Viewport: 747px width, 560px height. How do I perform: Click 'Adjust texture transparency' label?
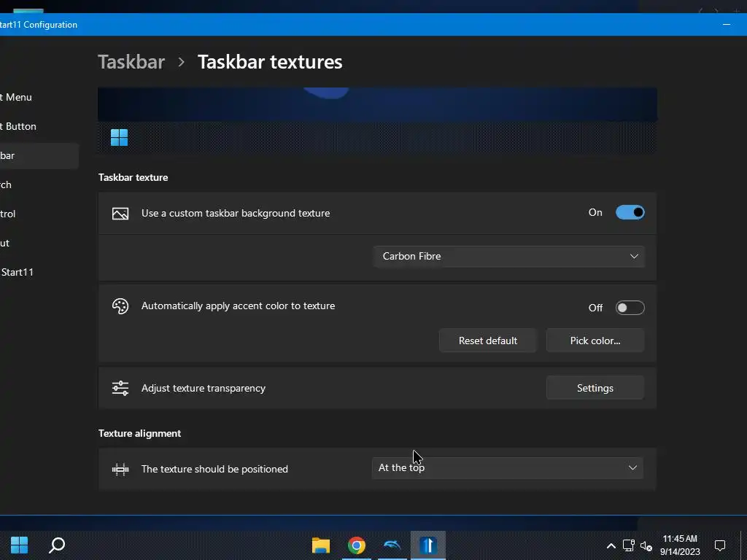[x=204, y=388]
